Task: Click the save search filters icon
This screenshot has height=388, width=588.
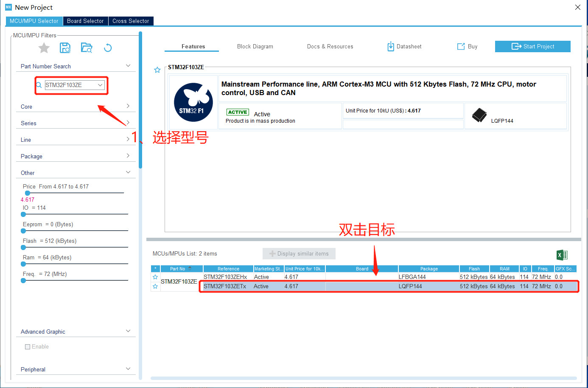Action: (x=65, y=48)
